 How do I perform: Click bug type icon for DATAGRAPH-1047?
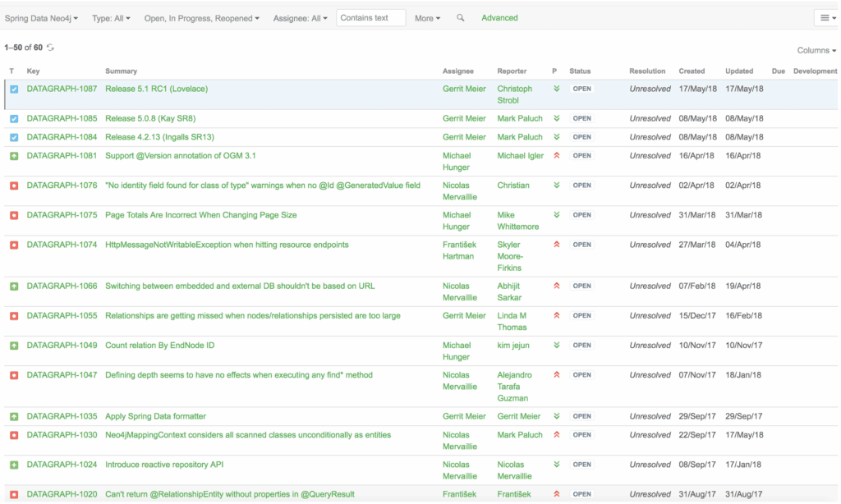coord(14,375)
